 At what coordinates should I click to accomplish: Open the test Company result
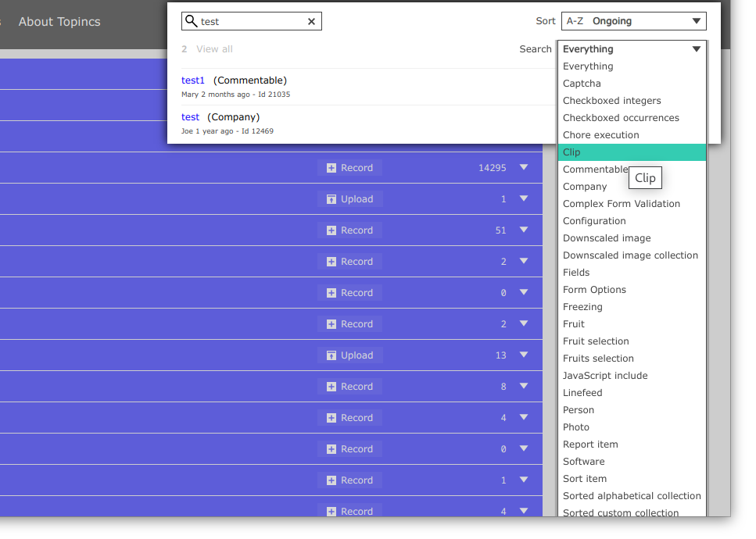tap(190, 117)
